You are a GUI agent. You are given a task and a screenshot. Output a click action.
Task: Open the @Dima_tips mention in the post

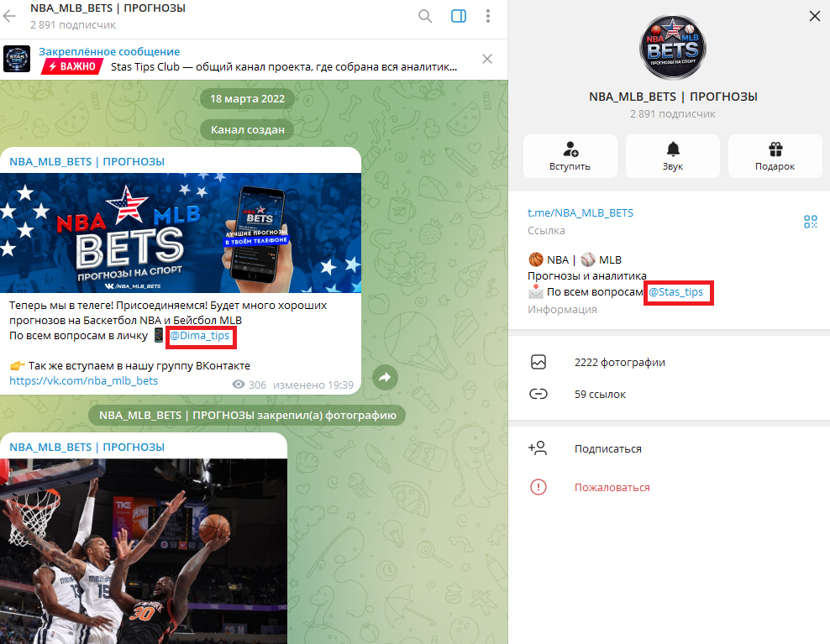[x=200, y=336]
